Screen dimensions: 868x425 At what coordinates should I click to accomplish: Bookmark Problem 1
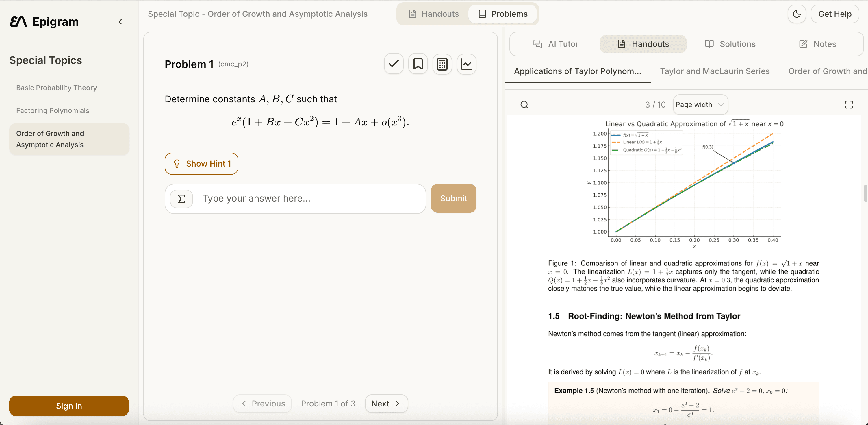[x=418, y=64]
